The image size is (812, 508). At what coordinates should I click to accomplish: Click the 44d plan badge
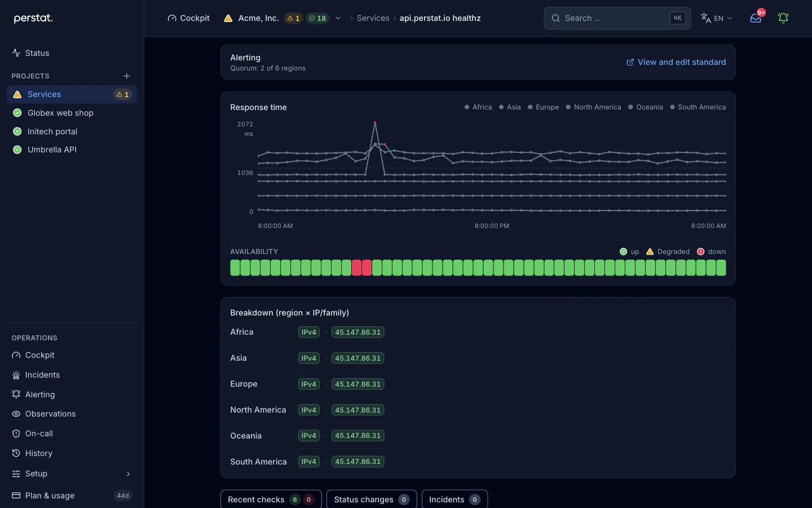(x=123, y=496)
